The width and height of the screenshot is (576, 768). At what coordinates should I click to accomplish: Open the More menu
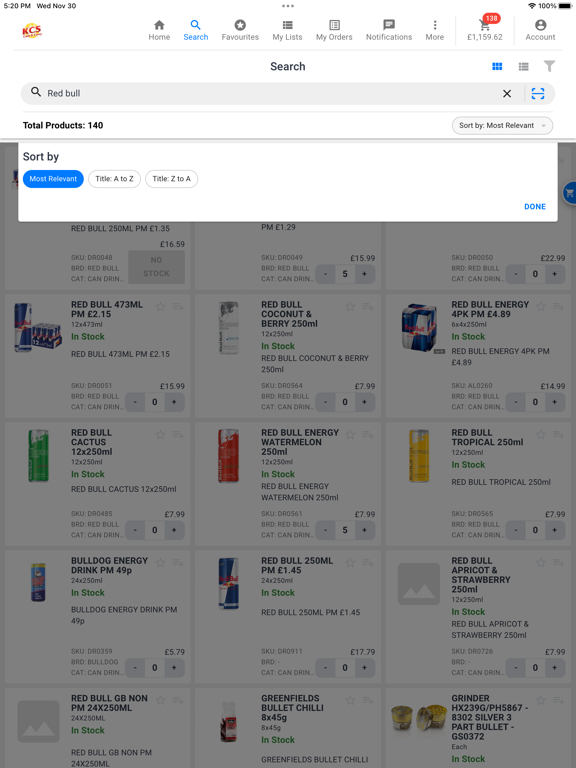[x=434, y=30]
